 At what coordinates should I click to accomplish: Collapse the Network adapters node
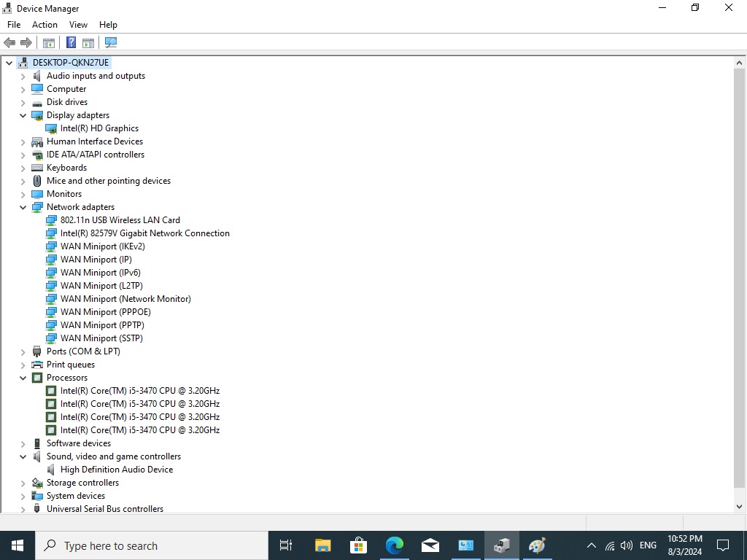[x=23, y=207]
